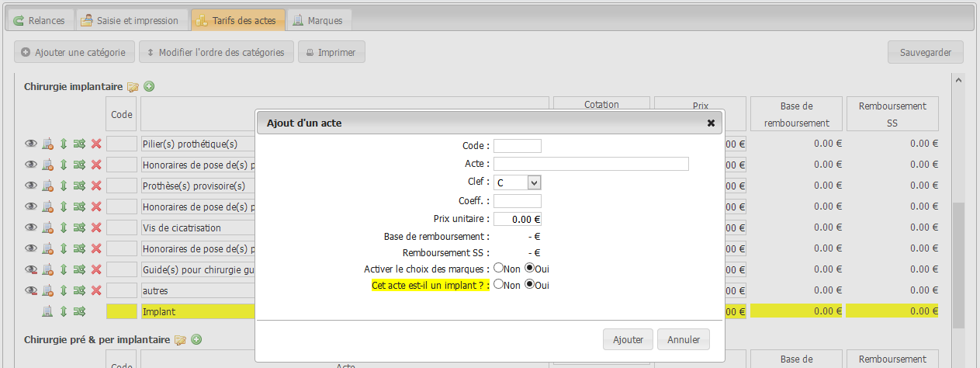Screen dimensions: 980x368
Task: Click move-category arrows of autres row
Action: 79,290
